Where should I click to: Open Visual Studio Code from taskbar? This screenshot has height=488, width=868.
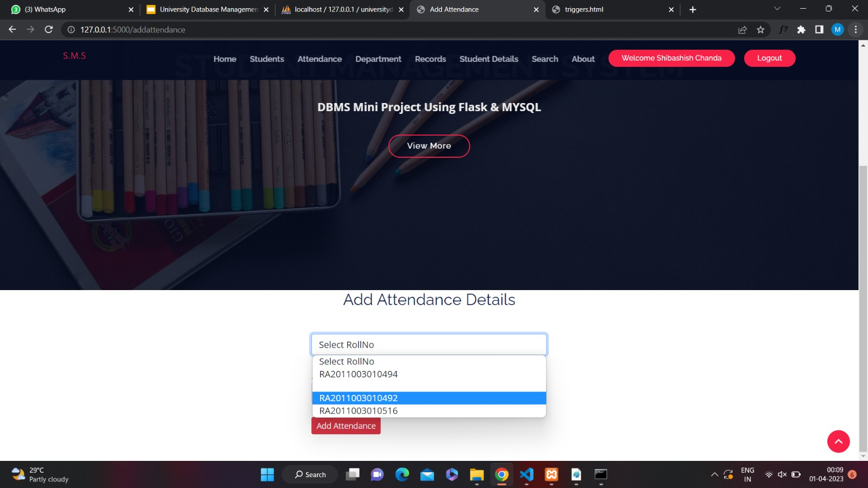point(526,474)
